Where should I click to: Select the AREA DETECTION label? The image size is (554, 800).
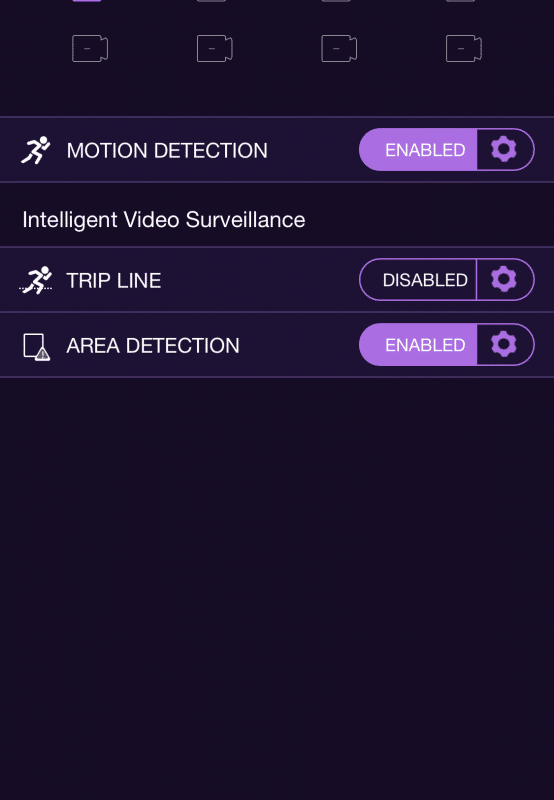click(153, 346)
